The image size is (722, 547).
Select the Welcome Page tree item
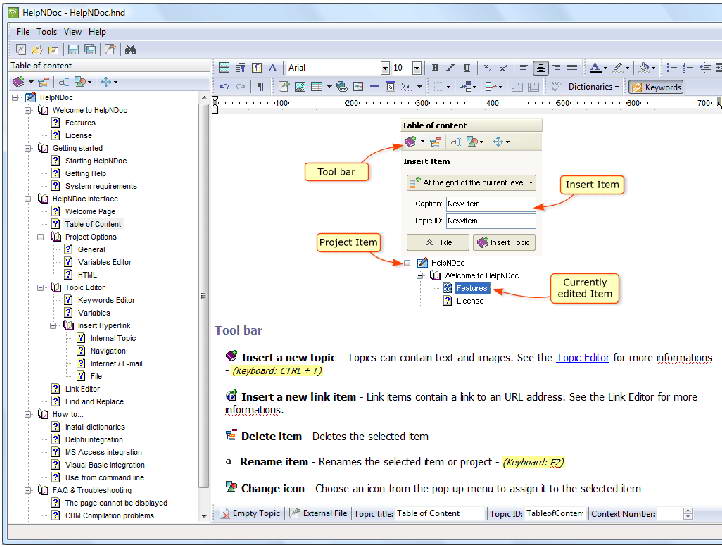[90, 211]
